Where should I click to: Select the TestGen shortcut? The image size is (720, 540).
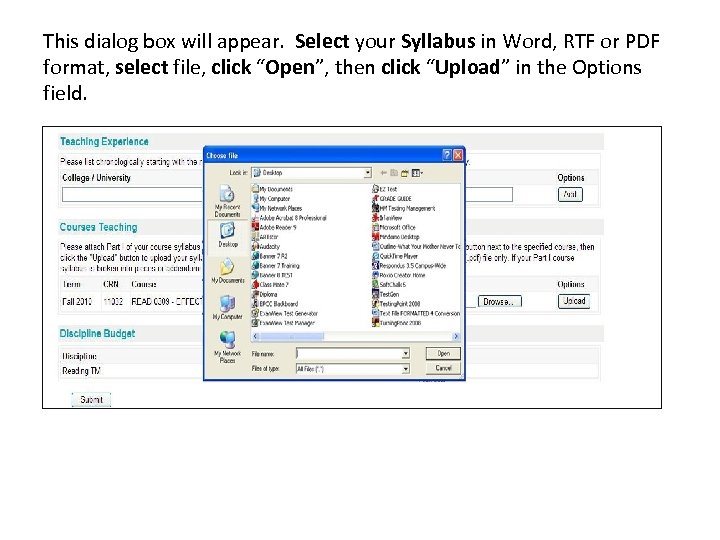pyautogui.click(x=386, y=294)
